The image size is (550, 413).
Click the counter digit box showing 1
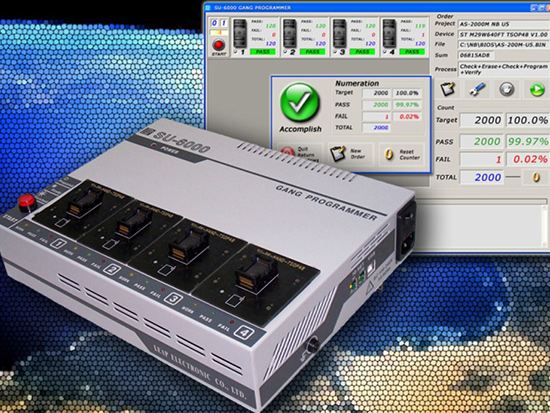coord(223,23)
